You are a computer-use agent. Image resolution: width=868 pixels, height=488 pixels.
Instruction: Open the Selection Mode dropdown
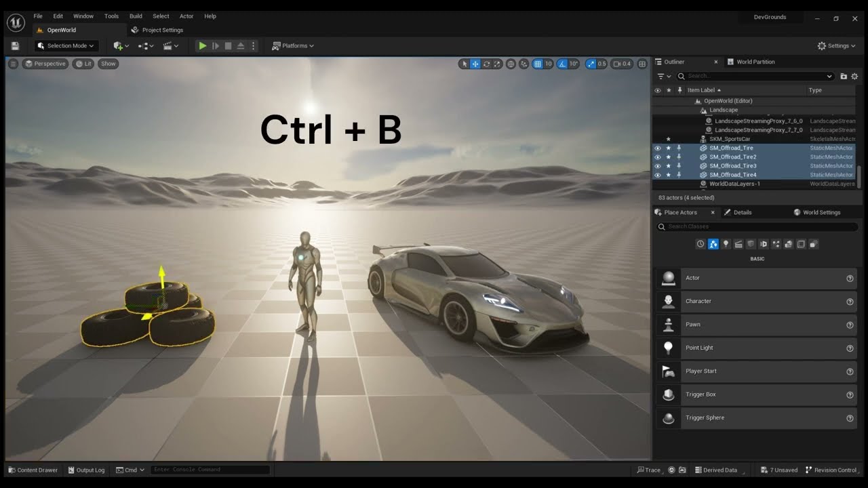pos(66,45)
